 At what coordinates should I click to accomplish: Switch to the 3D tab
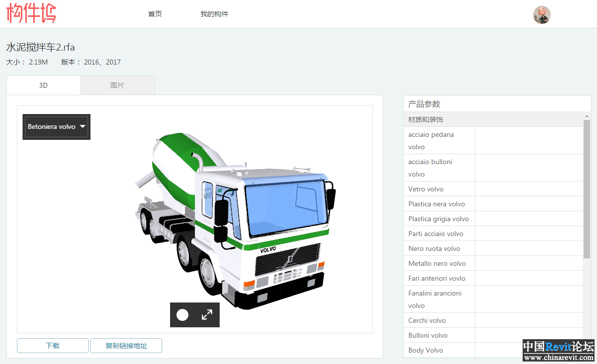click(x=44, y=85)
